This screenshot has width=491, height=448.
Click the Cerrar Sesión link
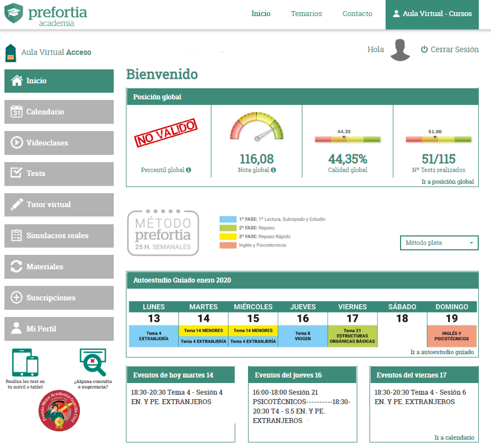pos(449,49)
